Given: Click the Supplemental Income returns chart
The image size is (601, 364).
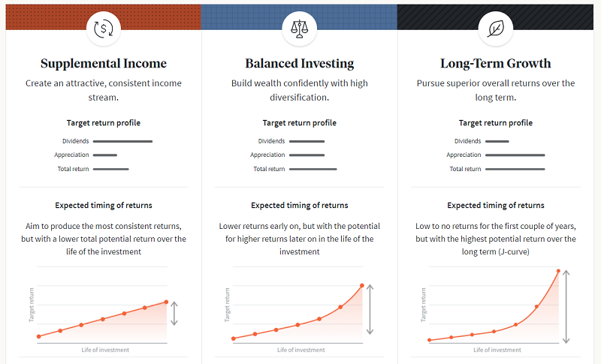Looking at the screenshot, I should (102, 310).
